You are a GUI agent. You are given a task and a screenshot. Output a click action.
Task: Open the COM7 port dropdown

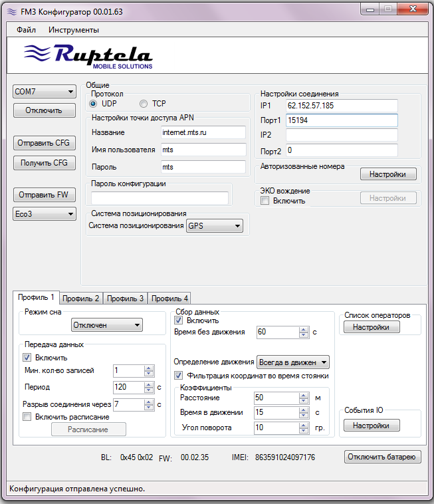pos(45,92)
